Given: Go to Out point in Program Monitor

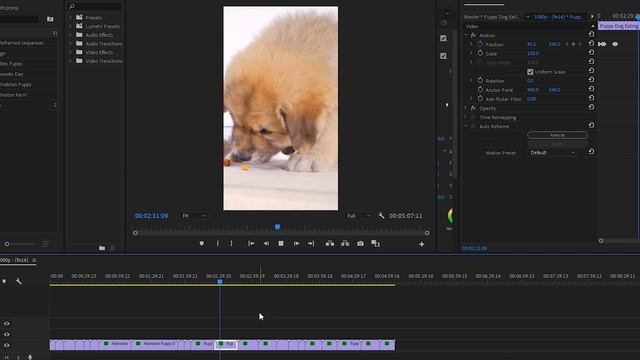Looking at the screenshot, I should (311, 243).
